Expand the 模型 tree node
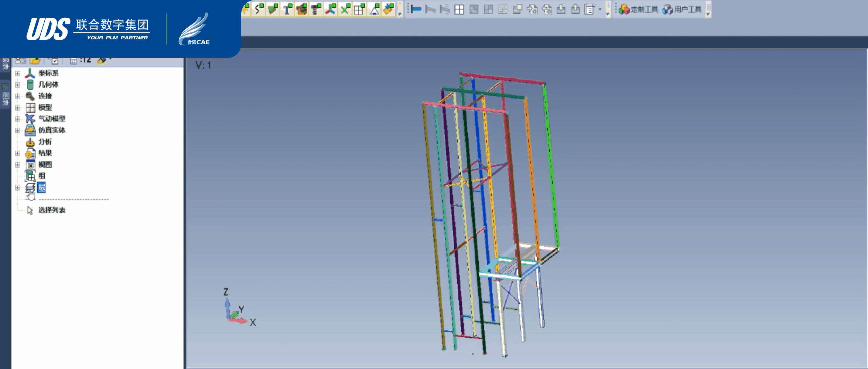The image size is (868, 369). (x=17, y=108)
